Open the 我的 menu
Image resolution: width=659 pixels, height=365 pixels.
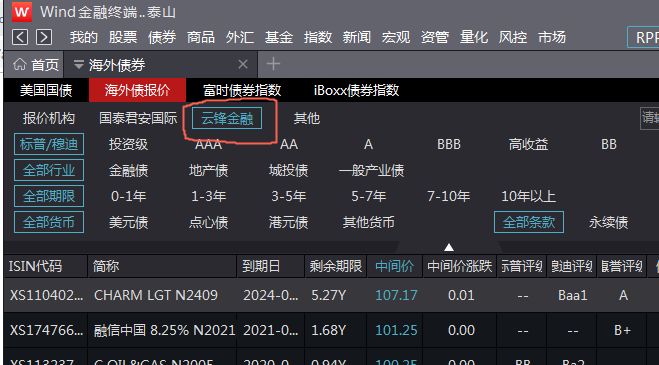click(x=84, y=37)
